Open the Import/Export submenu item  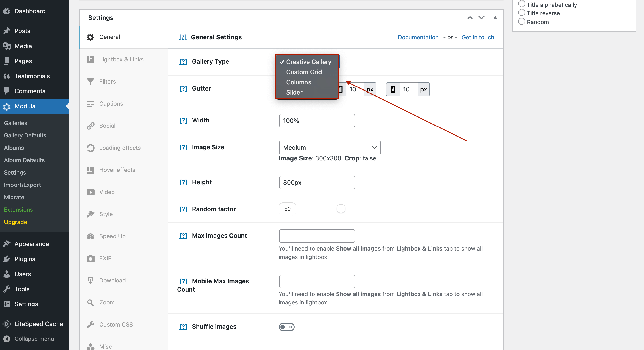(22, 185)
